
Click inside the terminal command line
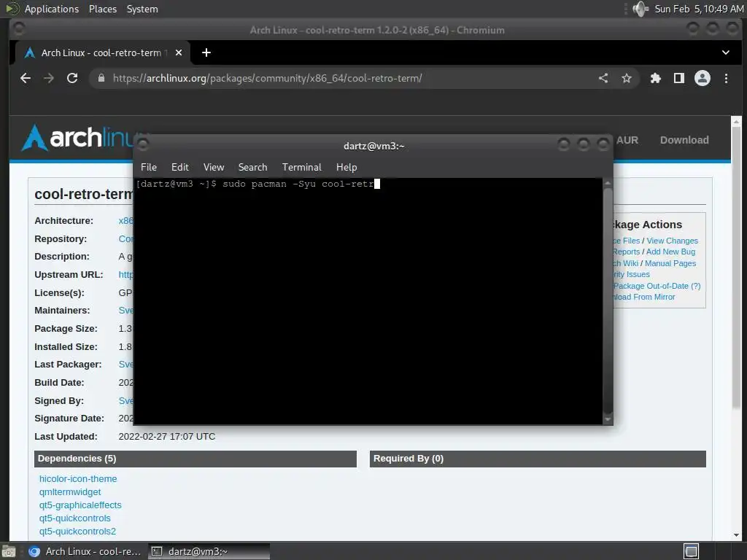coord(258,184)
